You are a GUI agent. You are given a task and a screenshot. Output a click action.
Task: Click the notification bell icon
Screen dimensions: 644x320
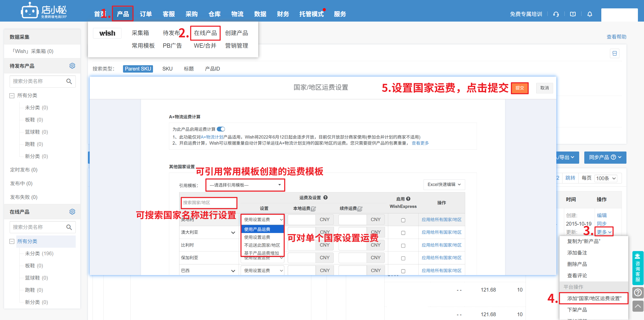coord(590,14)
